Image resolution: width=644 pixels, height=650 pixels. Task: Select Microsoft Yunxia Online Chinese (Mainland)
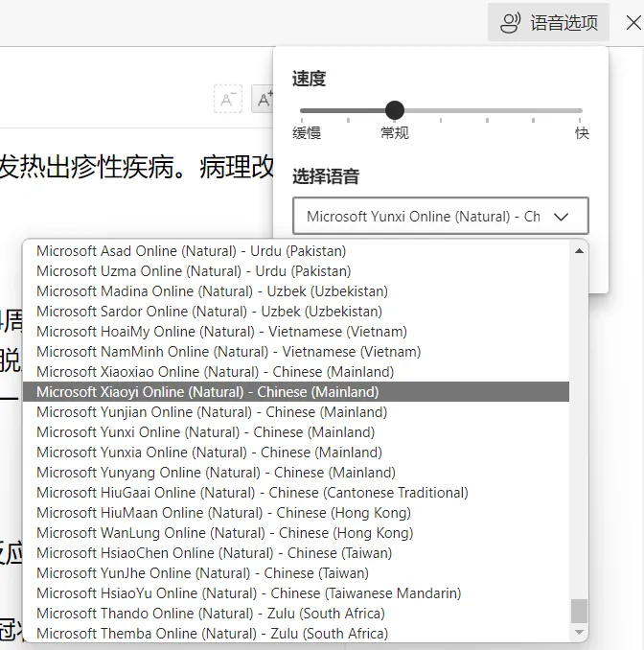tap(296, 452)
